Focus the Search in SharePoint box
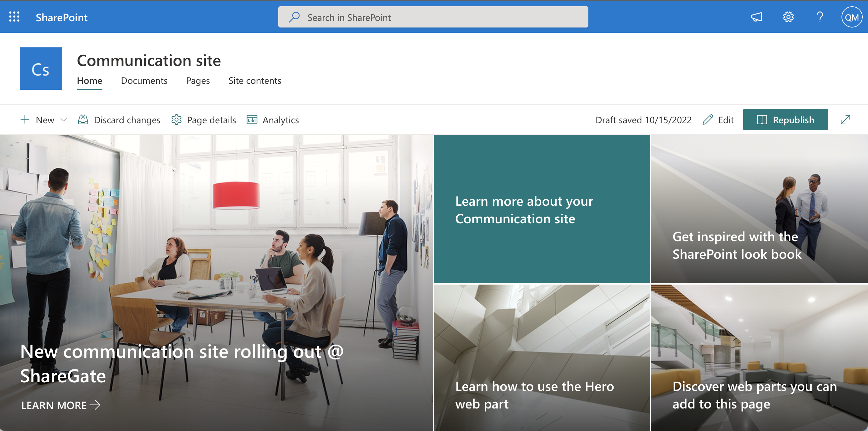 (x=433, y=17)
